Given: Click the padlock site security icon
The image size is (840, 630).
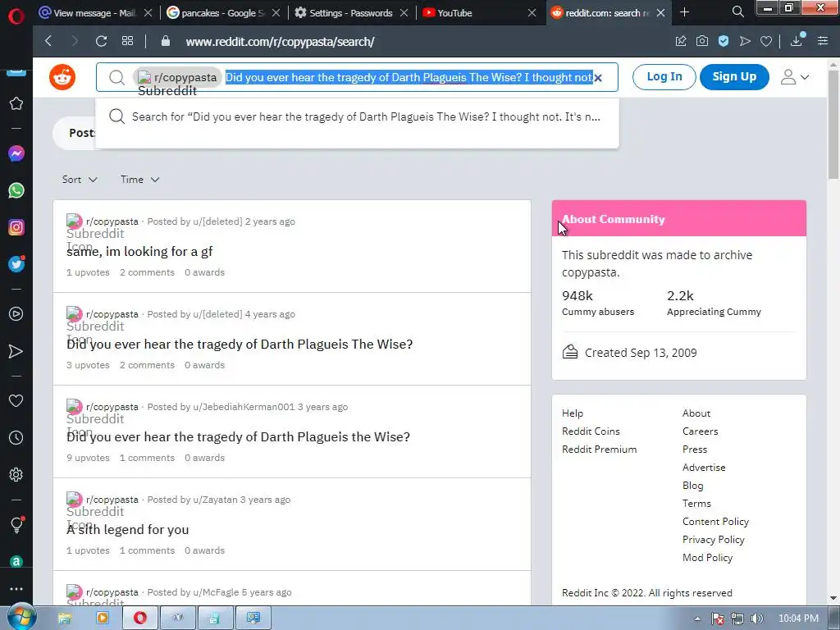Looking at the screenshot, I should coord(166,41).
